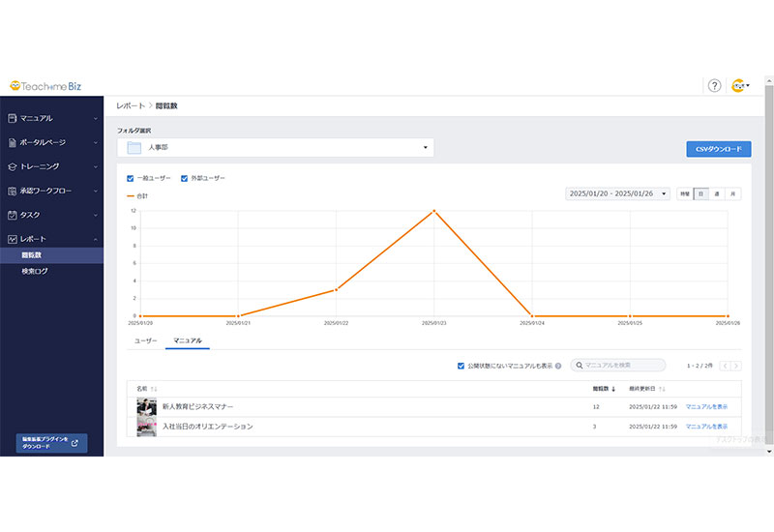Switch to the ユーザー tab
Viewport: 774px width, 532px height.
pyautogui.click(x=145, y=341)
